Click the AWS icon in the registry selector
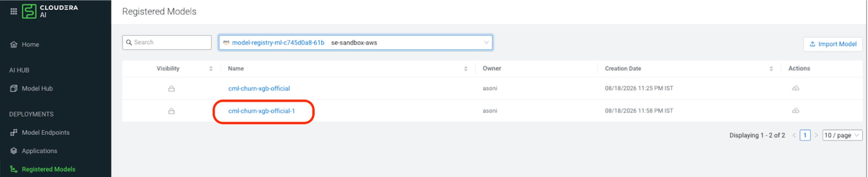The image size is (868, 177). [x=226, y=42]
